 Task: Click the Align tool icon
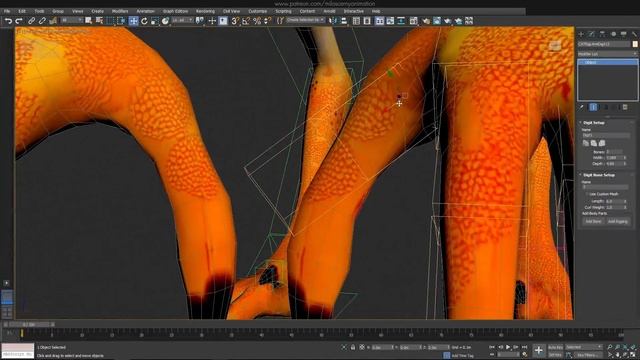344,20
